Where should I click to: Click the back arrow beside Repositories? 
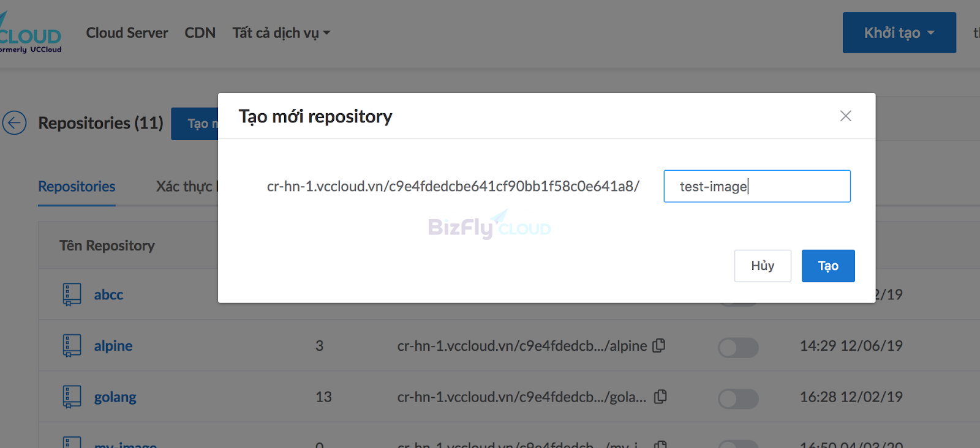pos(14,123)
